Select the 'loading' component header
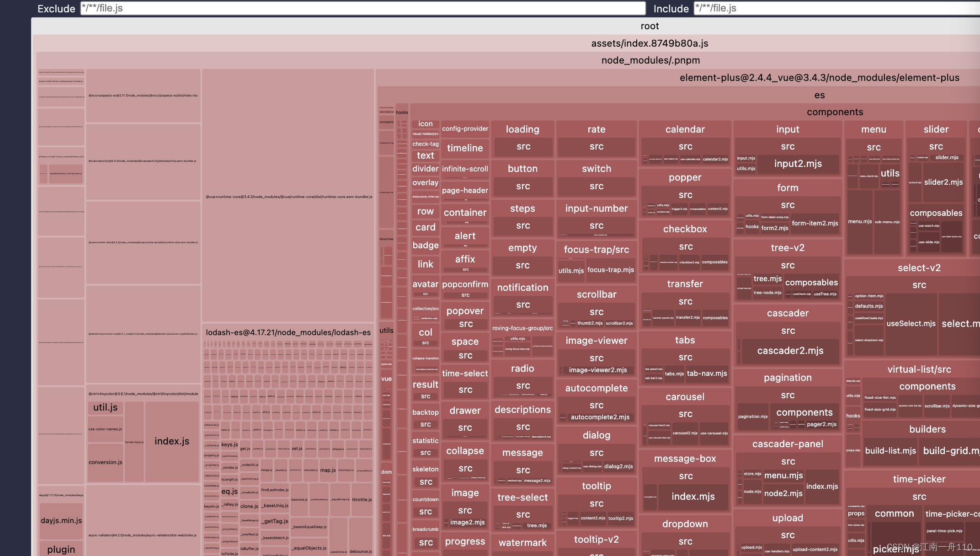This screenshot has height=556, width=980. click(522, 129)
